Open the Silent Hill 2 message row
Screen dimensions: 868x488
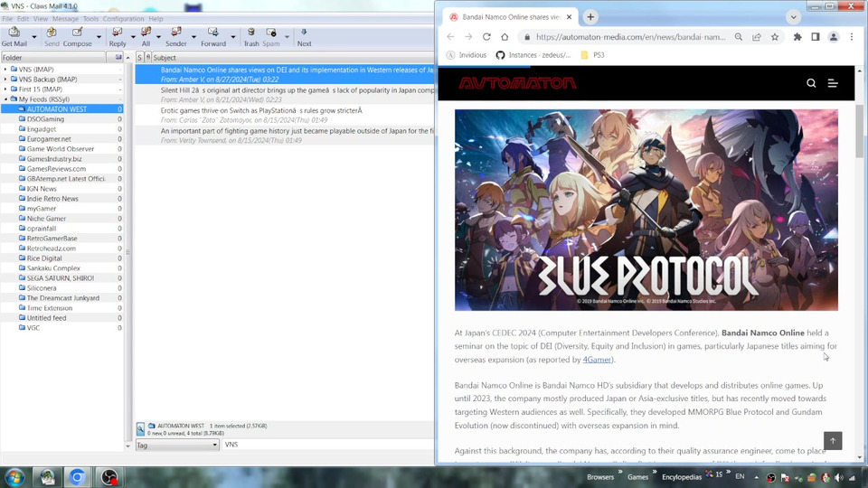285,95
